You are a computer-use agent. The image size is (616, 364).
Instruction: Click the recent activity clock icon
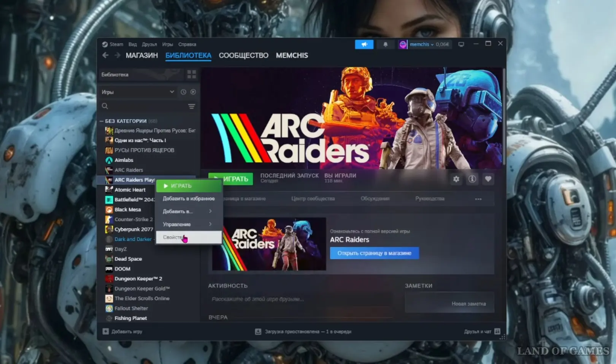click(x=183, y=92)
